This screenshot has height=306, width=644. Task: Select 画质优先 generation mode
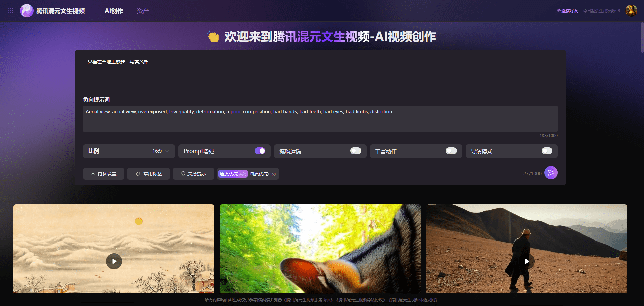[x=263, y=174]
